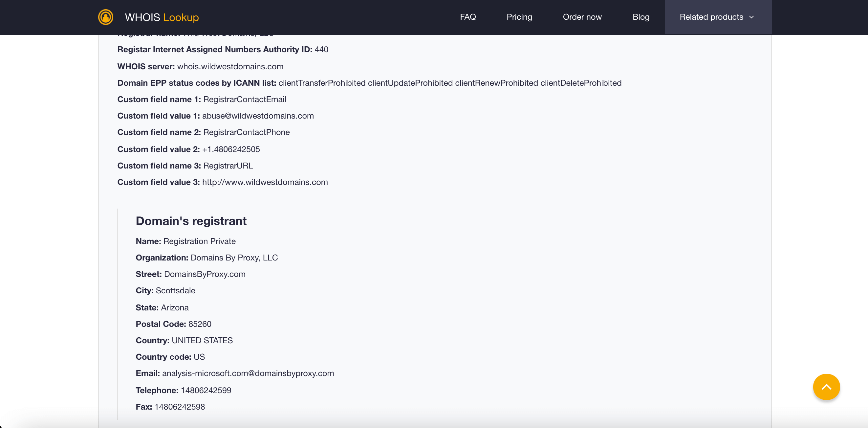Click the WHOIS Lookup logo icon

tap(105, 17)
